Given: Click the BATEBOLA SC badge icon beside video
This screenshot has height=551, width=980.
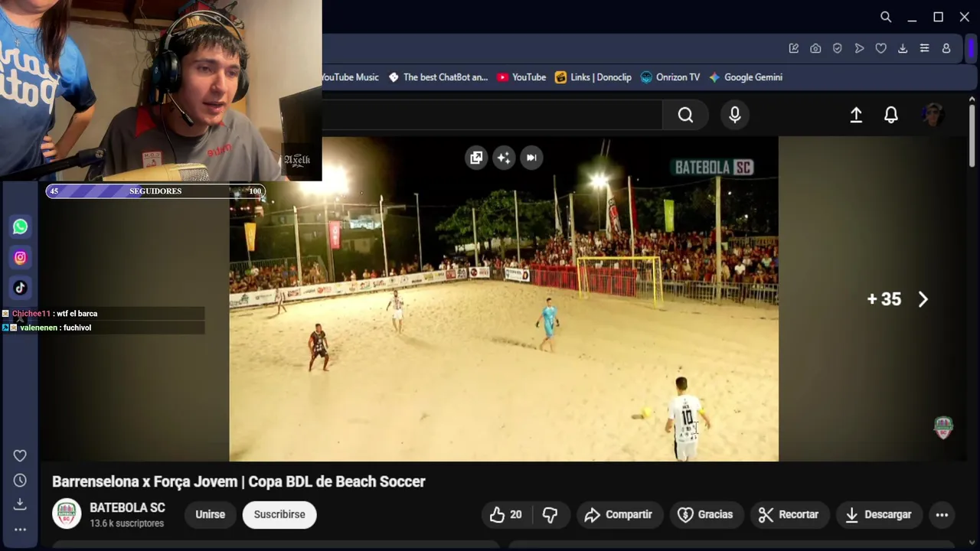Looking at the screenshot, I should pyautogui.click(x=943, y=428).
